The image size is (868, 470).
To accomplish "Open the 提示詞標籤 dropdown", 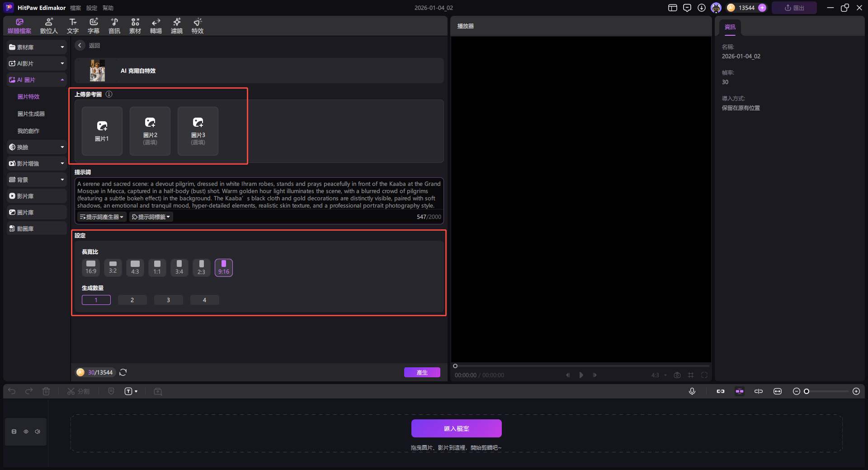I will [x=151, y=217].
